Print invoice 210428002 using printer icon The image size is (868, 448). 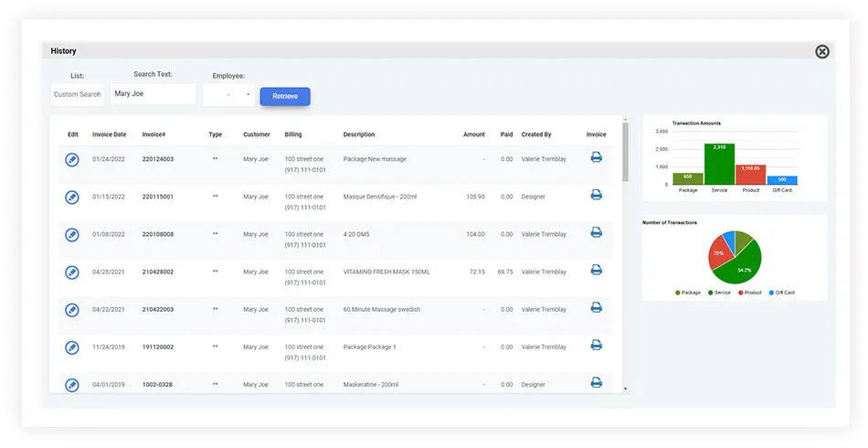click(x=597, y=270)
